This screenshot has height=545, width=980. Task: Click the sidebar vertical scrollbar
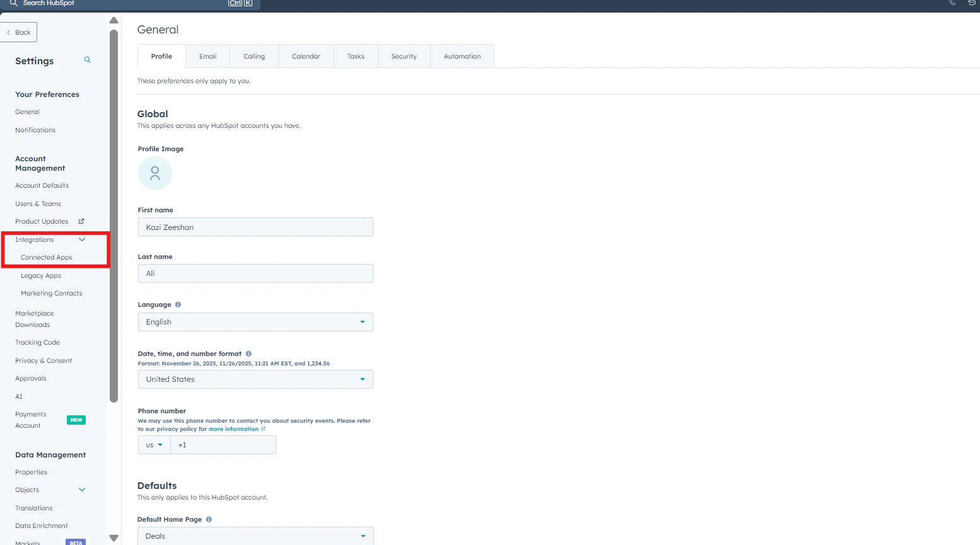[114, 216]
